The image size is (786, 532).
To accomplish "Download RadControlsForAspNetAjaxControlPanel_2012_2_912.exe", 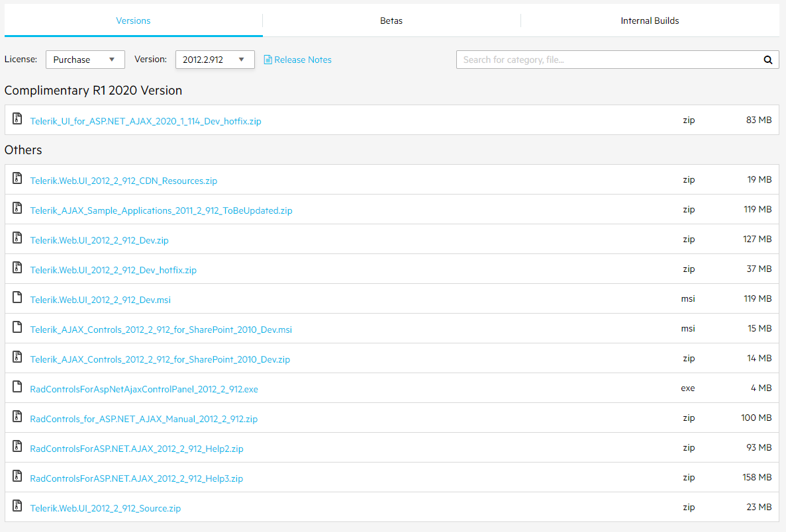I will (144, 389).
